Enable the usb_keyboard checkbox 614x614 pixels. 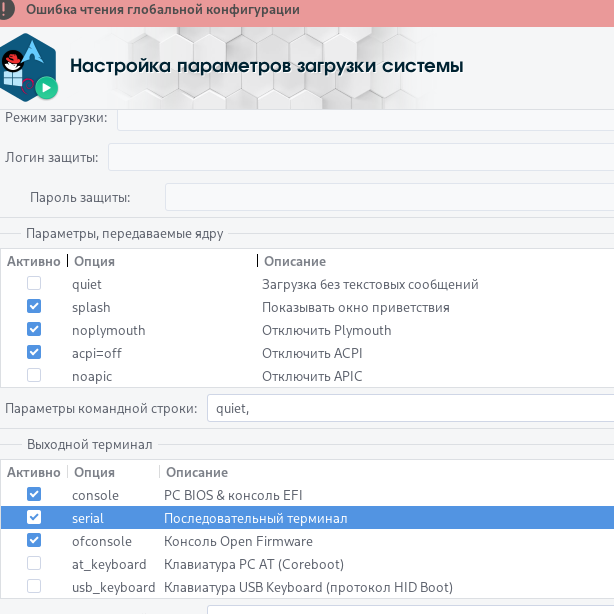point(34,587)
